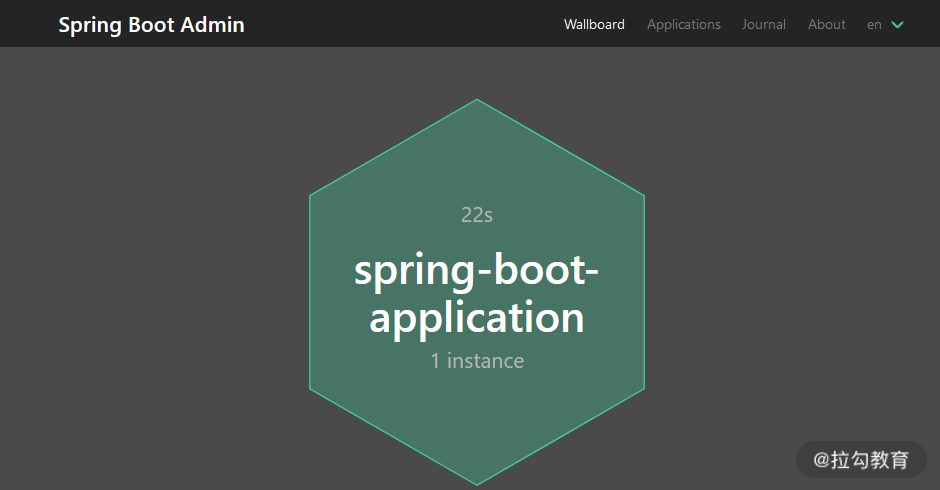Click the word Admin in the header title

212,25
